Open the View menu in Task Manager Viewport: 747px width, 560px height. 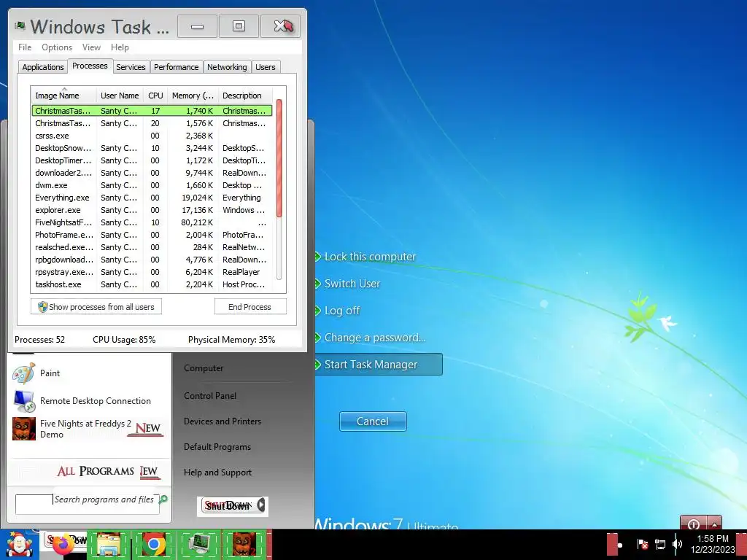tap(91, 47)
